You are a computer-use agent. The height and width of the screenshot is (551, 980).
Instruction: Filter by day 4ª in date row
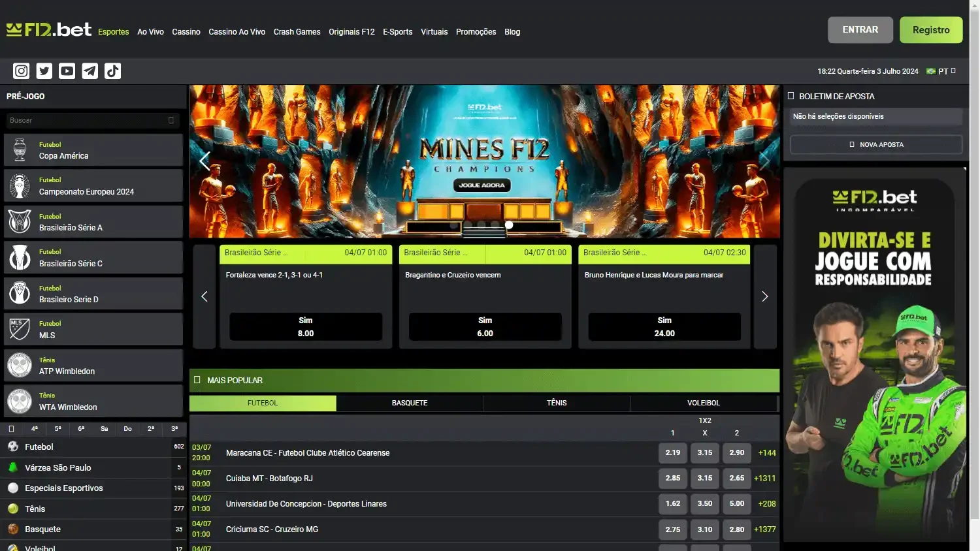point(35,429)
